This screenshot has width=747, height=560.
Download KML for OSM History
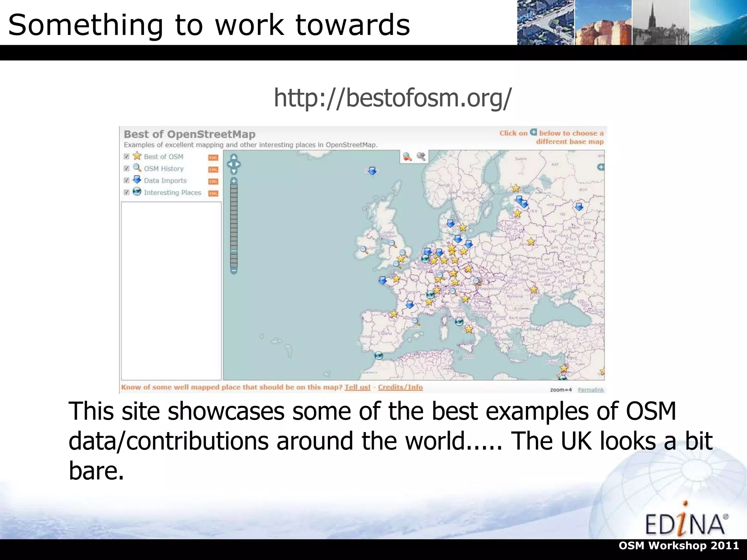coord(213,170)
